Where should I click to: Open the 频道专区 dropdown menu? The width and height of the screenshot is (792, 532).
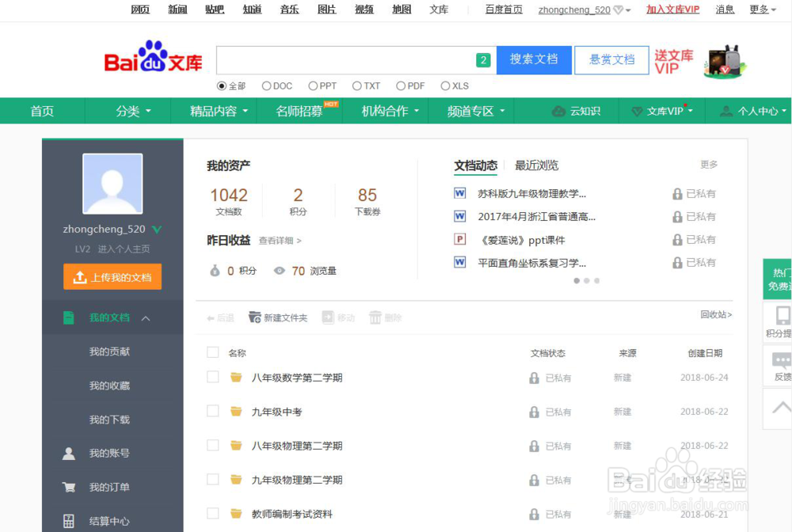click(x=476, y=111)
